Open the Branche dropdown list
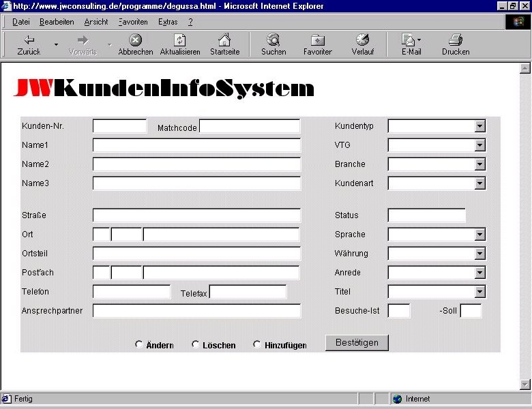The width and height of the screenshot is (532, 409). (479, 164)
